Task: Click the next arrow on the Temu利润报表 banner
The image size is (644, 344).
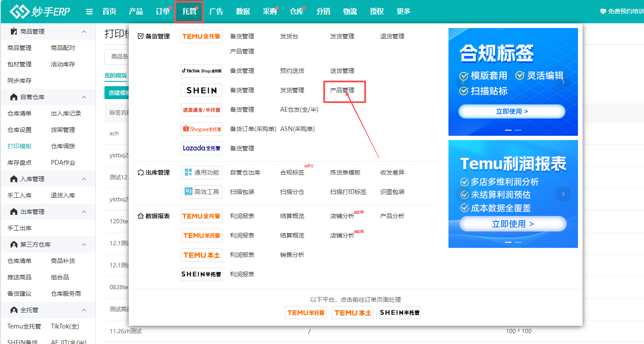Action: [563, 194]
